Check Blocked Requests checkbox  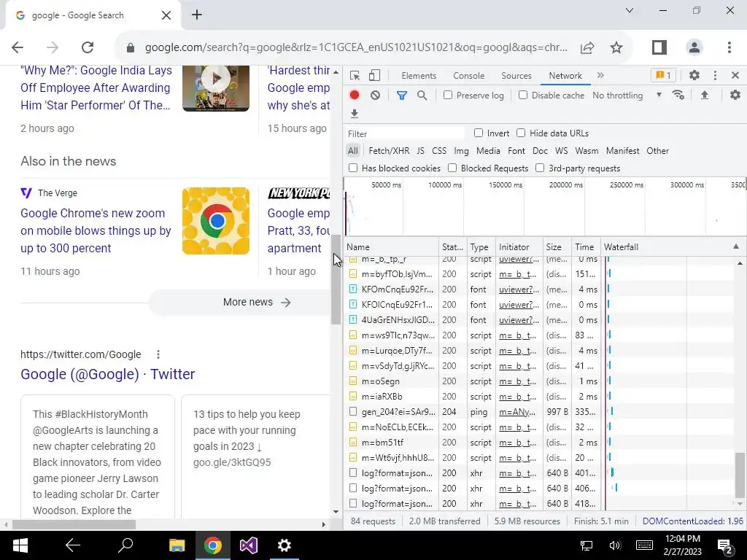(x=452, y=168)
